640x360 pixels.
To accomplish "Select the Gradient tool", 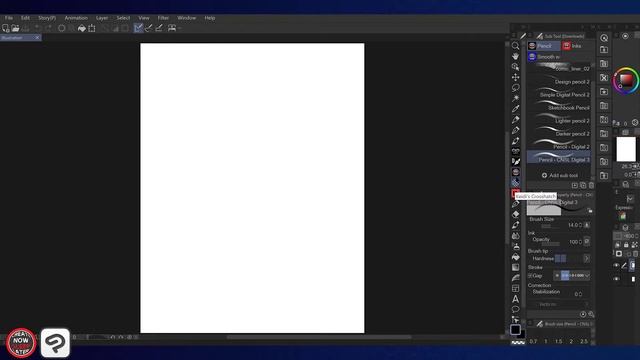I will coord(516,267).
